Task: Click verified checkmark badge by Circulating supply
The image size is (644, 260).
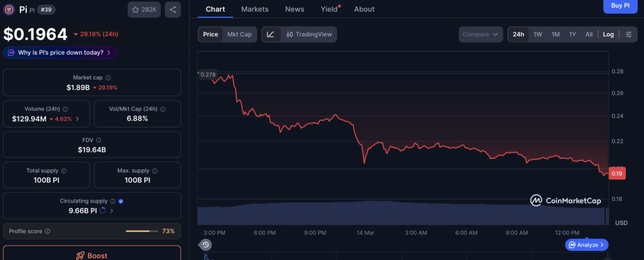Action: coord(121,201)
